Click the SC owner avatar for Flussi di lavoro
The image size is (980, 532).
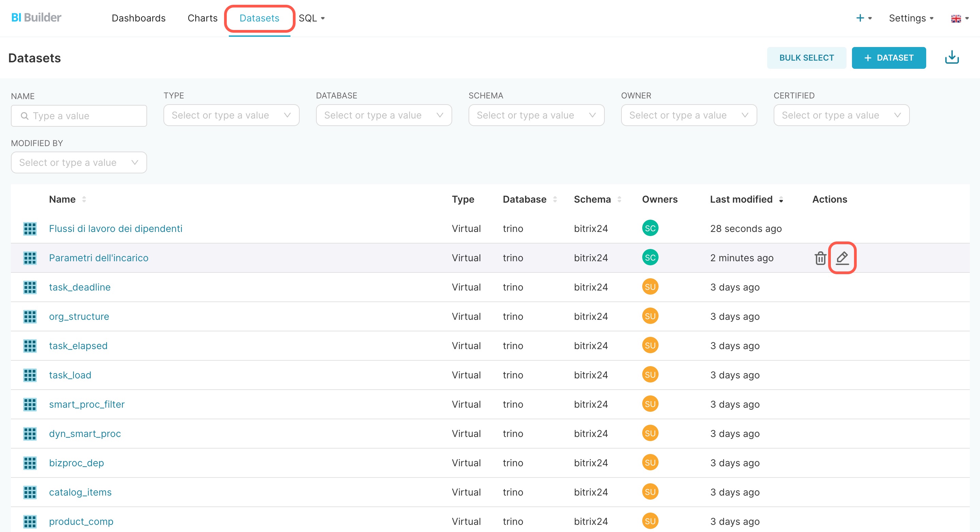(650, 228)
